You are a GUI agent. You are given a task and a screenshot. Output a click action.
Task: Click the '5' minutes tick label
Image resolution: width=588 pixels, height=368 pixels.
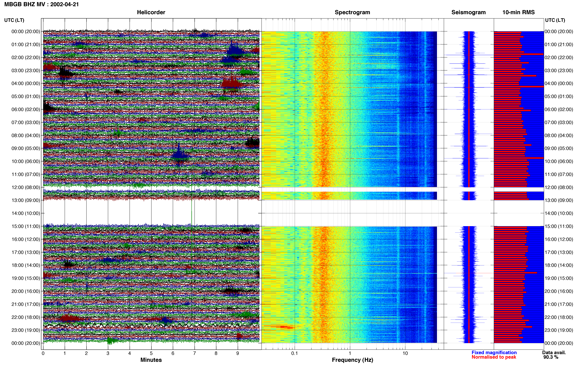click(x=151, y=353)
